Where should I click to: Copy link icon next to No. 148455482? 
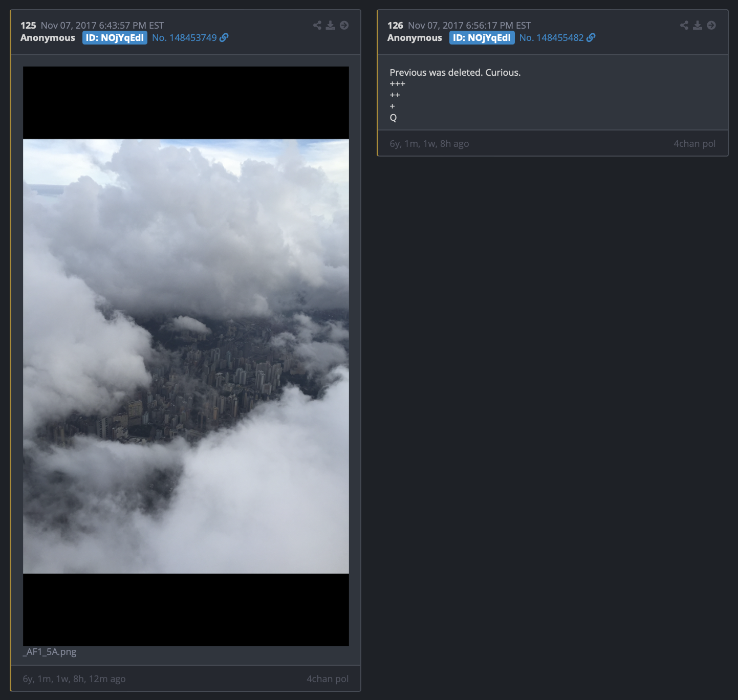coord(591,37)
